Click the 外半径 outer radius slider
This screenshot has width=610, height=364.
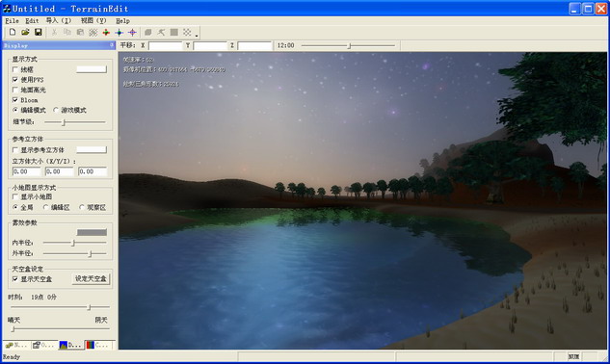point(74,253)
